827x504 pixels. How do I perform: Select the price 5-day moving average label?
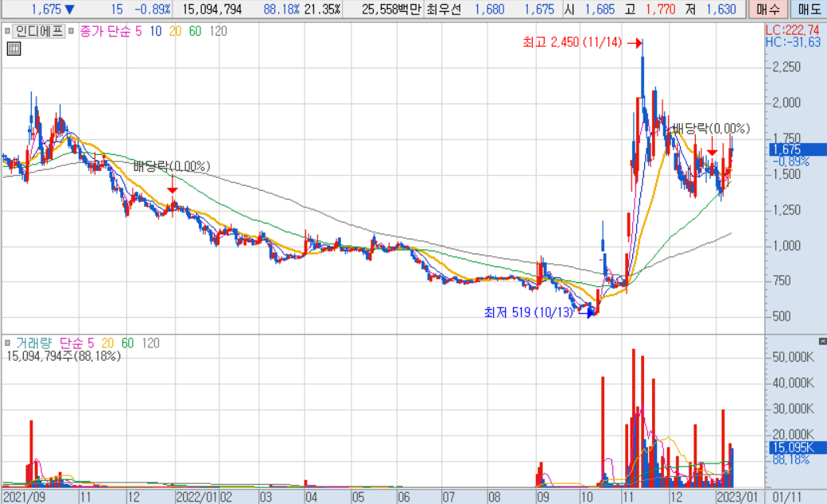point(138,31)
